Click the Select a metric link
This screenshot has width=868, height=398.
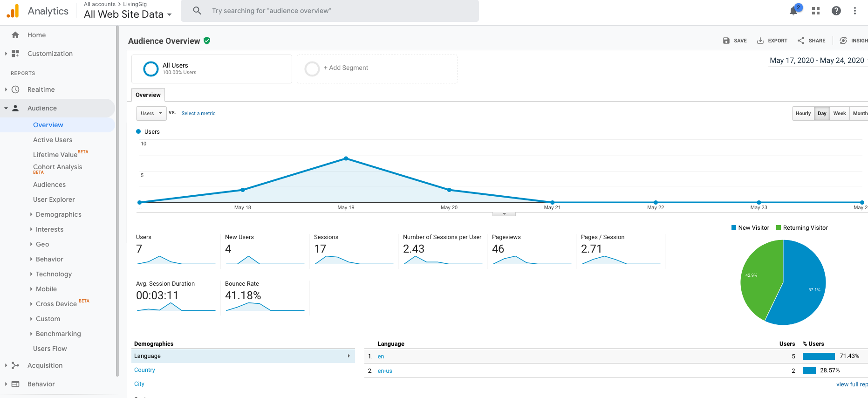(x=198, y=113)
